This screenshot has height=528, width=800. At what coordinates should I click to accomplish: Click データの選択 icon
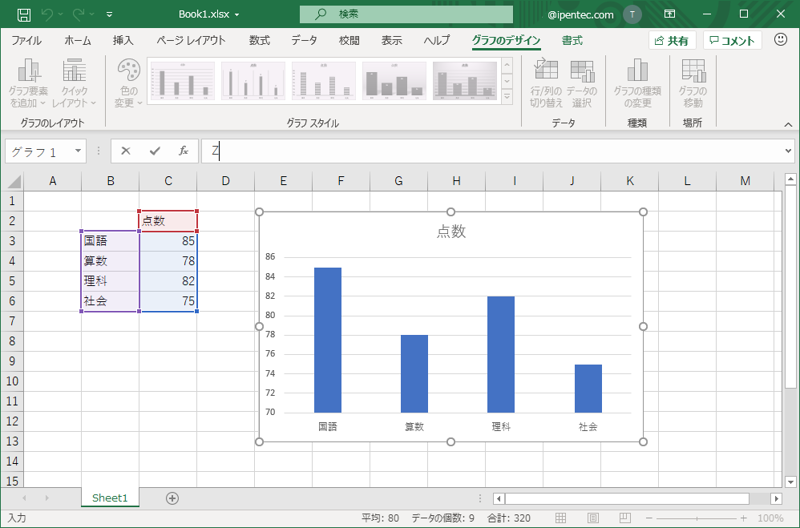[x=582, y=83]
